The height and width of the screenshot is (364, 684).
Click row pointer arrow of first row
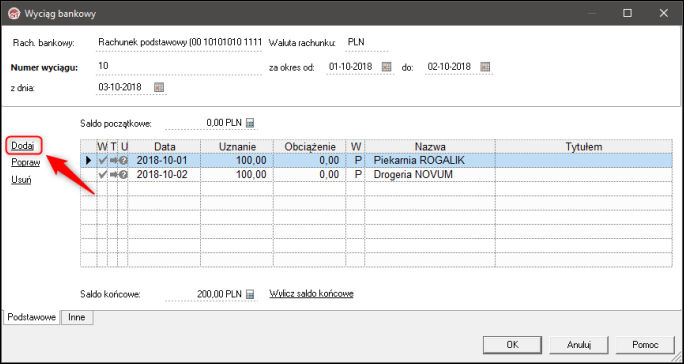click(x=89, y=161)
